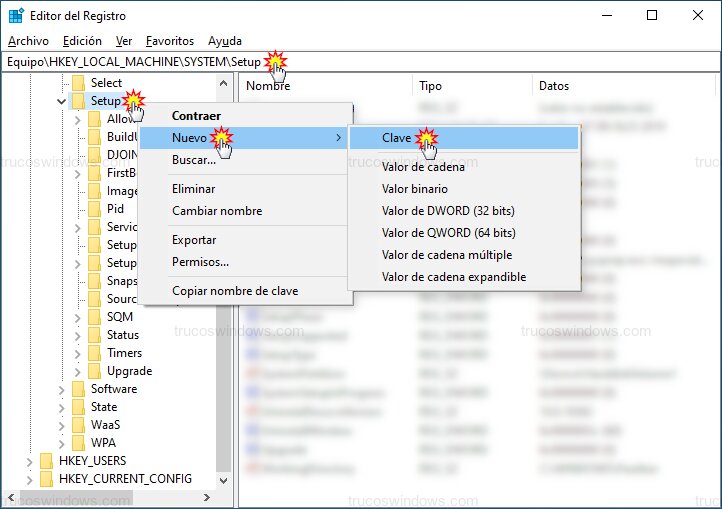722x509 pixels.
Task: Click the DJOIN key folder icon
Action: pos(94,155)
